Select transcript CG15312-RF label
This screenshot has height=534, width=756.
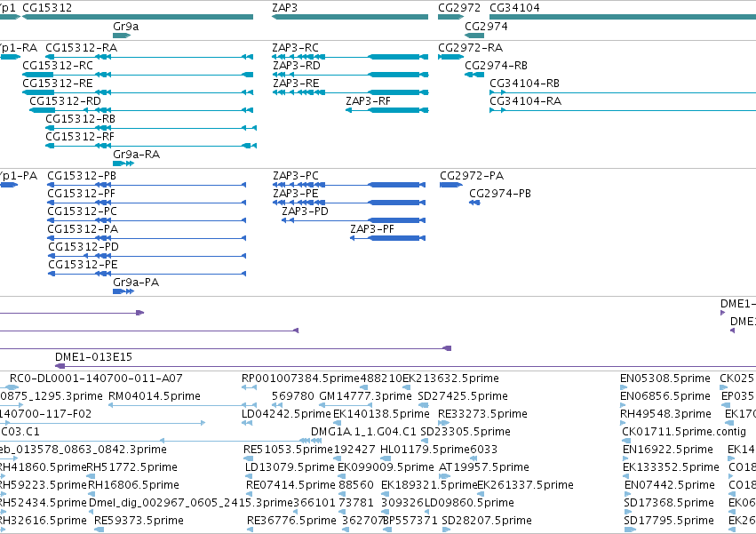click(x=80, y=137)
